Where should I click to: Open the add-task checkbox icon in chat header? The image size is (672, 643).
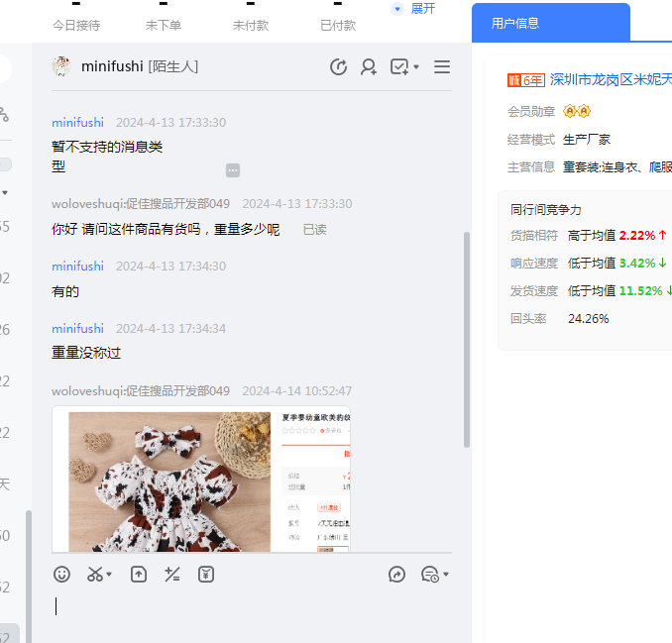coord(399,66)
